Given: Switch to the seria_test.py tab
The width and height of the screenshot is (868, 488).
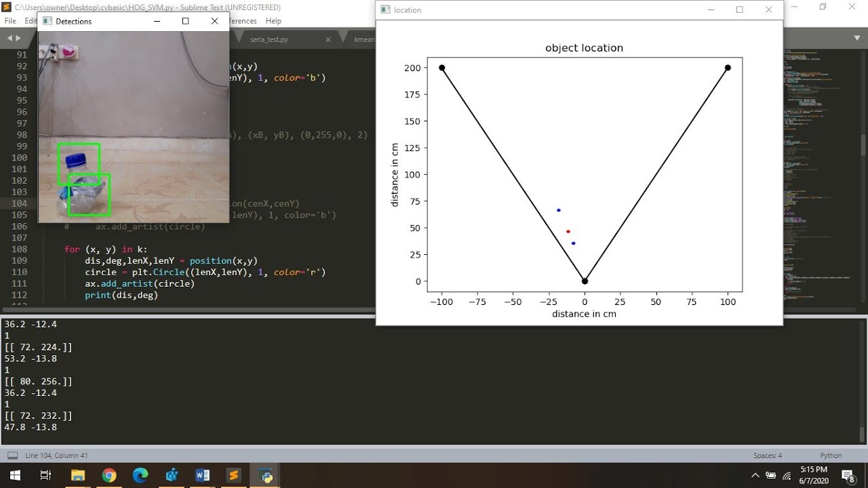Looking at the screenshot, I should [269, 39].
